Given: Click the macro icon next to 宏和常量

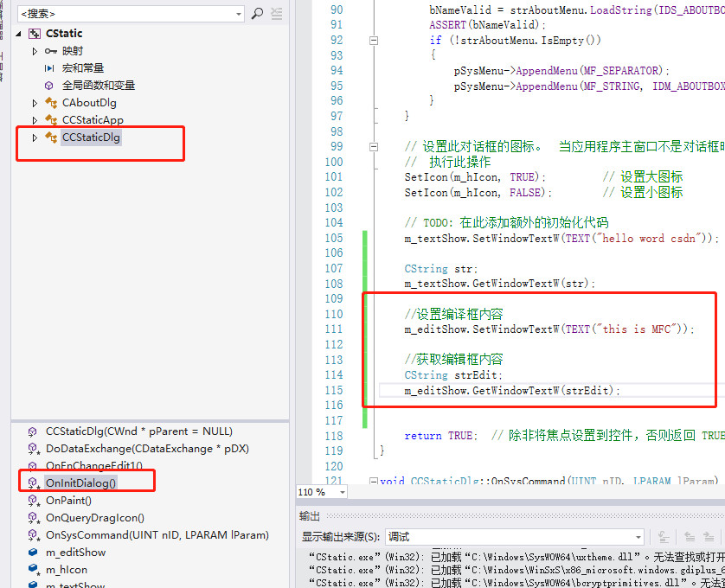Looking at the screenshot, I should pyautogui.click(x=49, y=68).
